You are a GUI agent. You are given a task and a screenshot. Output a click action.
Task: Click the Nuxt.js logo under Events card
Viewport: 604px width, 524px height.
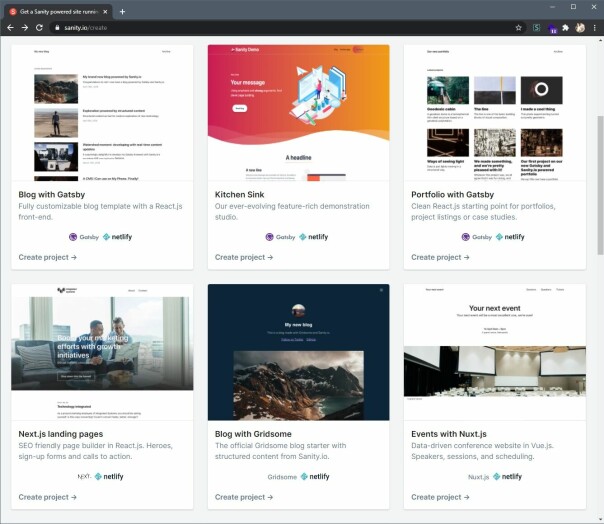pyautogui.click(x=478, y=477)
